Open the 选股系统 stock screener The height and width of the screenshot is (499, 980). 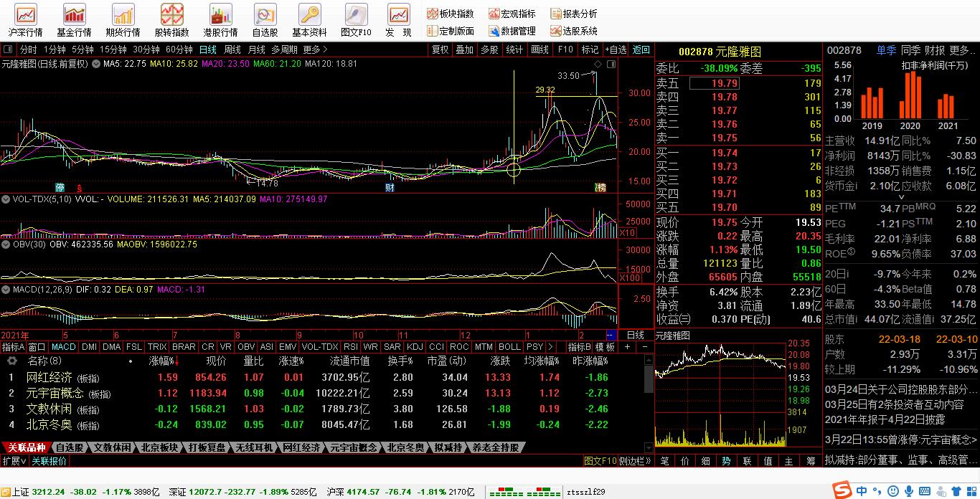click(574, 32)
